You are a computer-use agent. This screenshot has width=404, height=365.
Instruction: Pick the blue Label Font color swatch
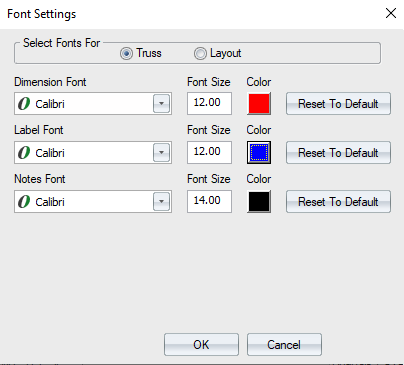tap(259, 153)
